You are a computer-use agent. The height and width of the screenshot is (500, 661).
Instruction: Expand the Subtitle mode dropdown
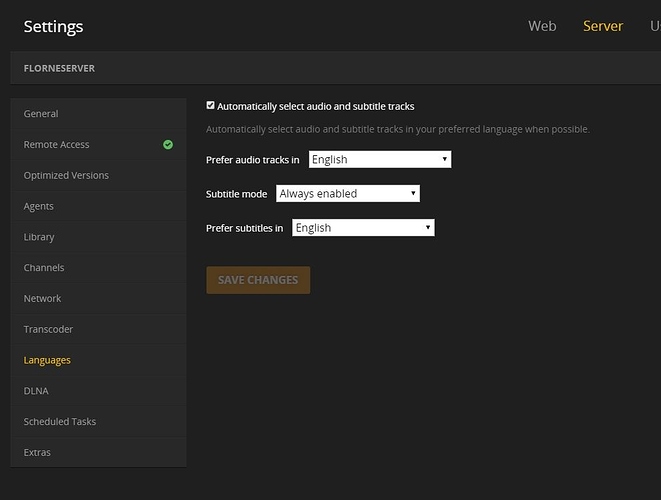click(347, 194)
